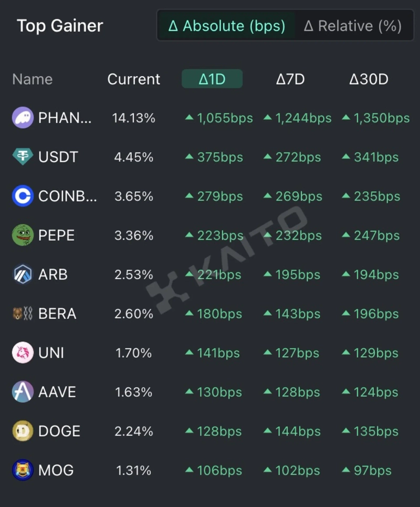Click the DOGE coin icon
This screenshot has width=420, height=507.
click(x=23, y=431)
